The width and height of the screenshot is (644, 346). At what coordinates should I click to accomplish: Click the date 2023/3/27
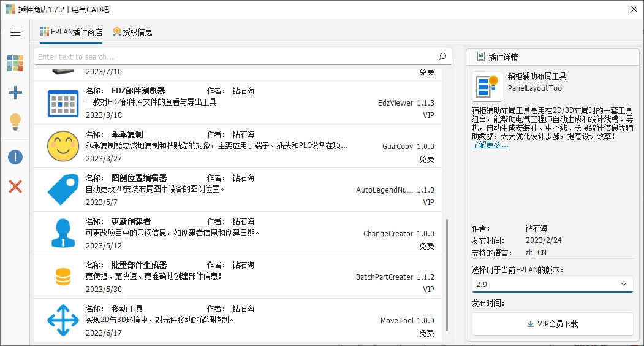point(104,159)
